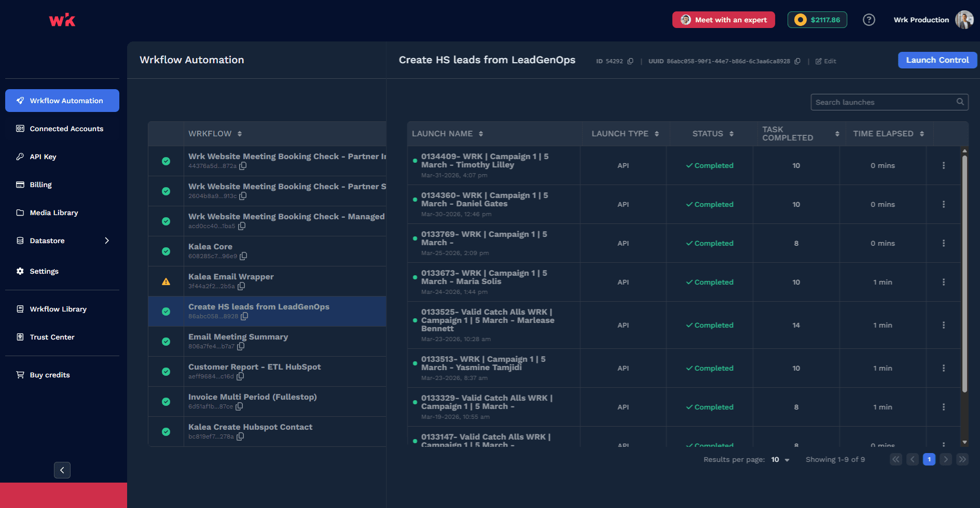Copy the launch ID 54292
The width and height of the screenshot is (980, 508).
(x=630, y=61)
